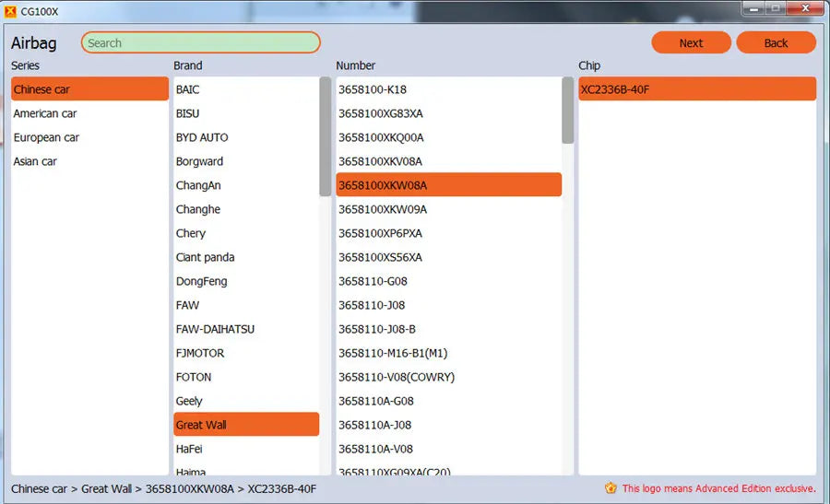Viewport: 830px width, 504px height.
Task: Click the CG100X app icon in title bar
Action: point(10,11)
